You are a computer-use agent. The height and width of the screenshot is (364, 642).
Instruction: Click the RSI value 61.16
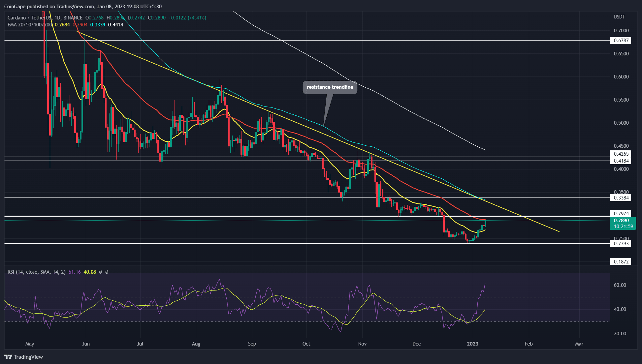coord(75,272)
